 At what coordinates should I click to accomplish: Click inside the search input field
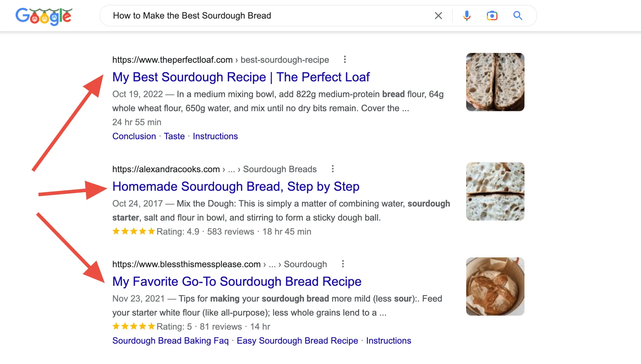[246, 15]
